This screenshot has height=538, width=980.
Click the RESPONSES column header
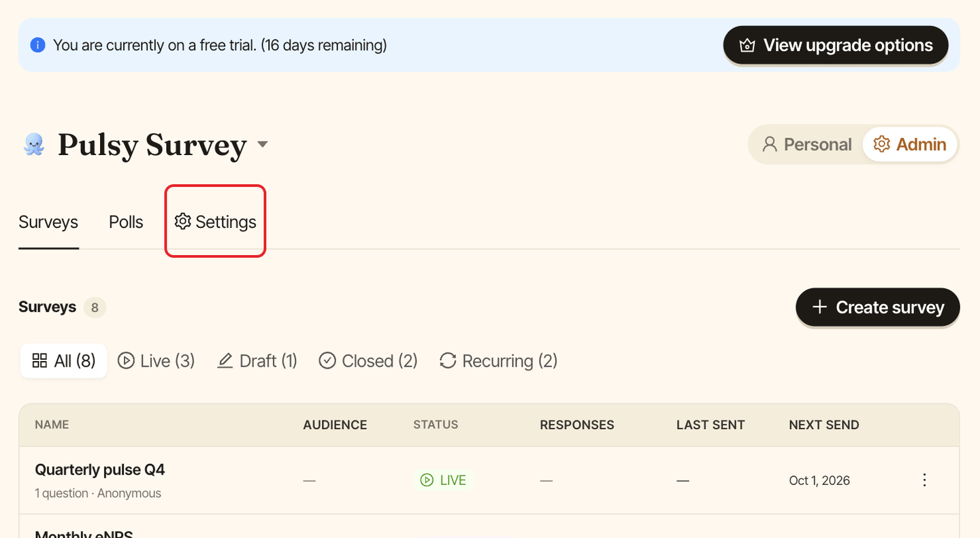pos(577,425)
